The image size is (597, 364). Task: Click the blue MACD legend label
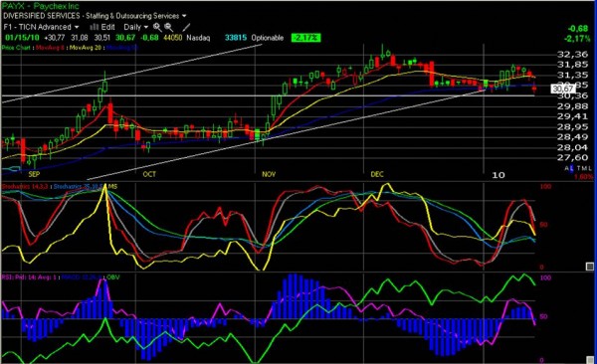[x=82, y=277]
